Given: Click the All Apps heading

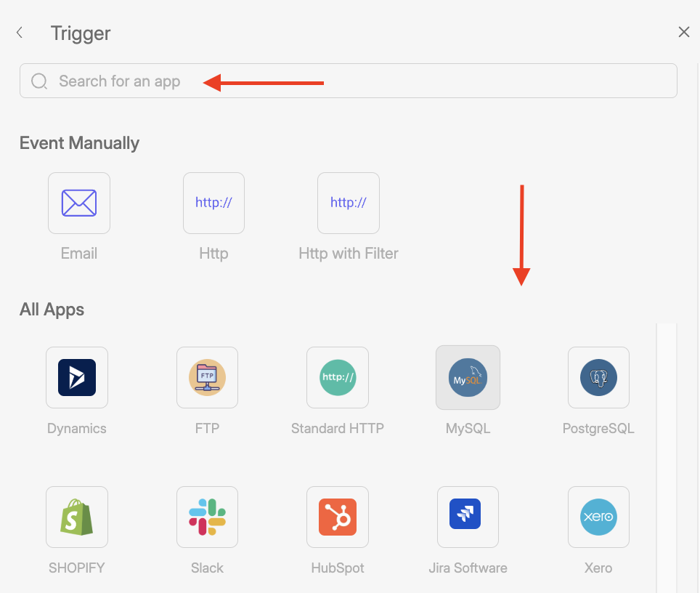Looking at the screenshot, I should 52,310.
